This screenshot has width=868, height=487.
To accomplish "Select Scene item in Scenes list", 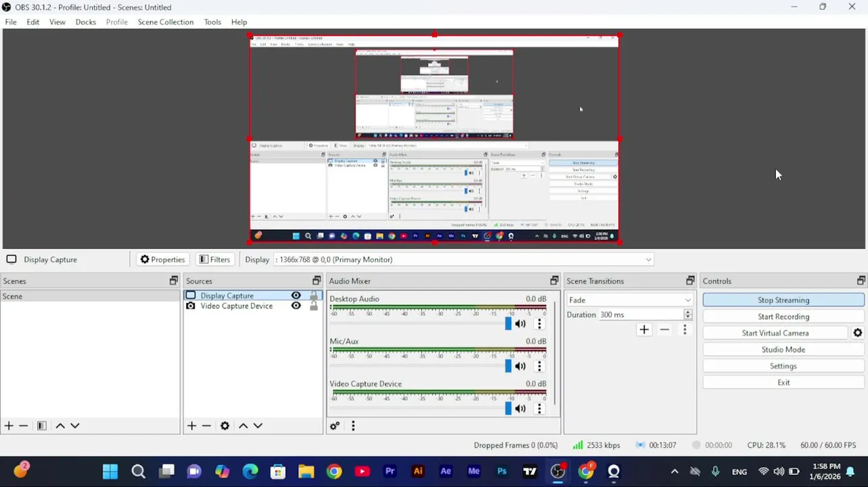I will [x=90, y=296].
